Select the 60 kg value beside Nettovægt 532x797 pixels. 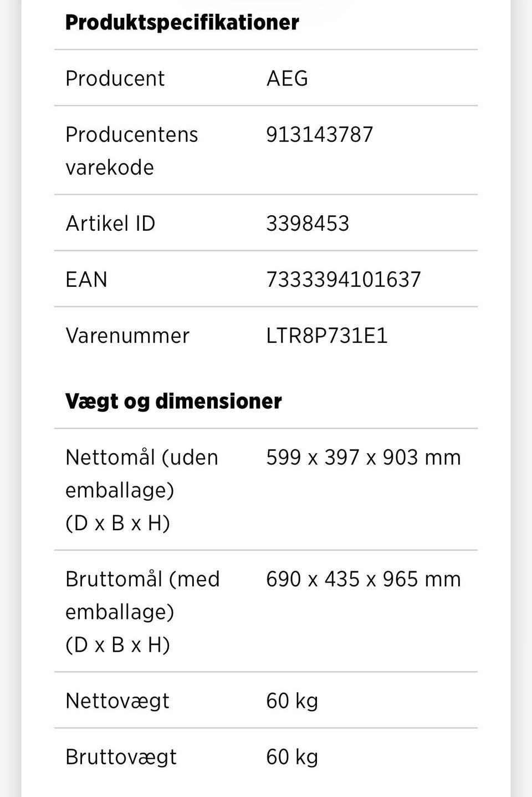[x=292, y=701]
